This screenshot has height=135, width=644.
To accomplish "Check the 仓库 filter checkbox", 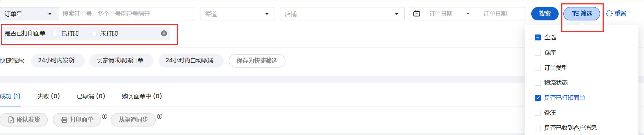I will tap(538, 53).
